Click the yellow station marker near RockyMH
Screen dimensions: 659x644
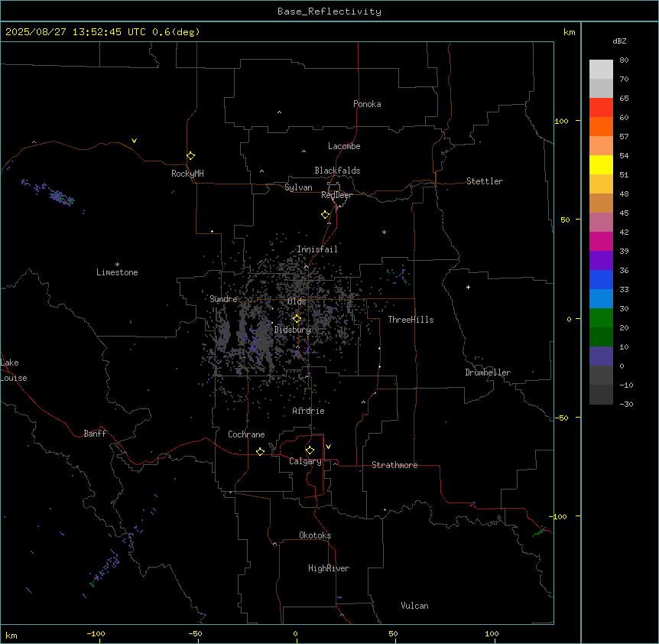[x=190, y=155]
